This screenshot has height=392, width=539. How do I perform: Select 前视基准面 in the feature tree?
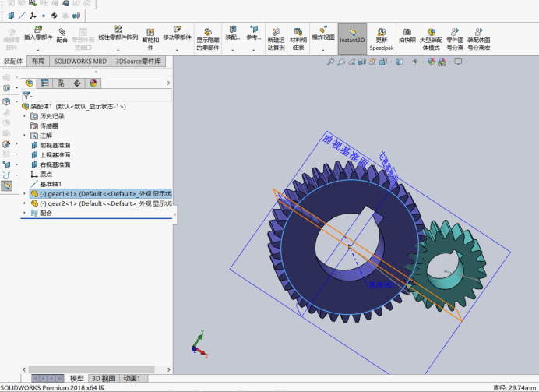point(51,145)
